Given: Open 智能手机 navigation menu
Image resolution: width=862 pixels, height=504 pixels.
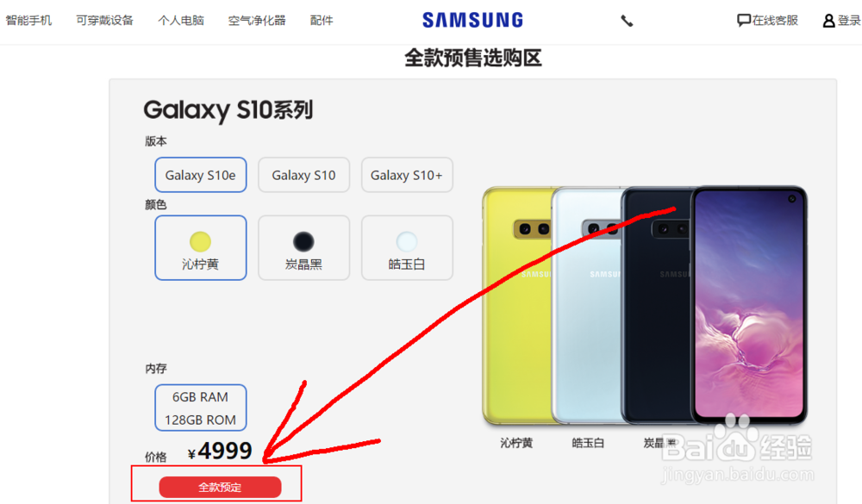Looking at the screenshot, I should tap(28, 21).
